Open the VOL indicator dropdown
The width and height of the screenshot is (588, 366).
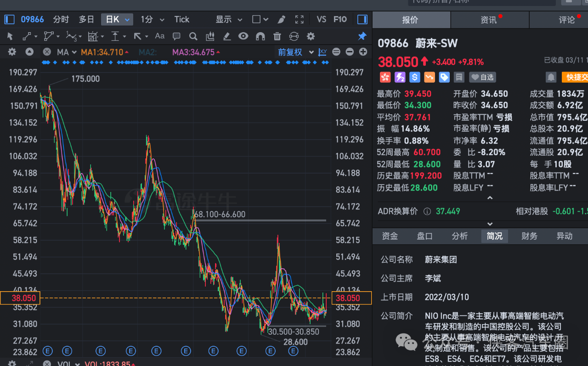[x=68, y=363]
